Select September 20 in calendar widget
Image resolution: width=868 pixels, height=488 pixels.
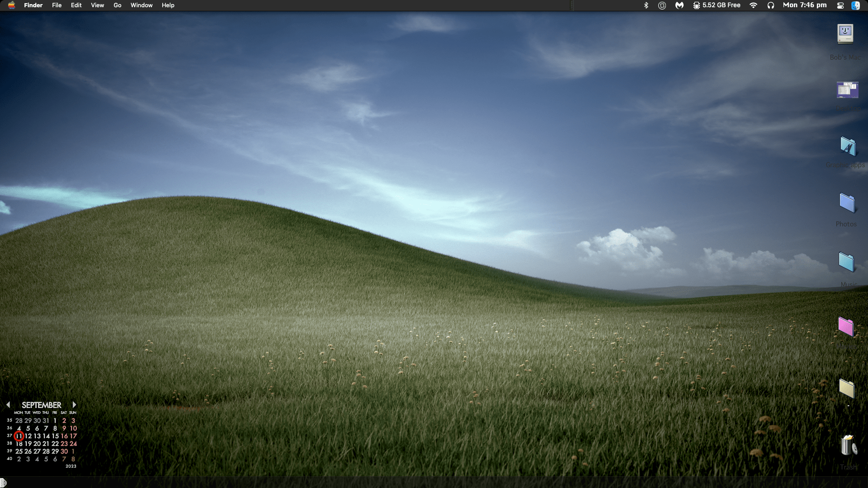click(37, 444)
